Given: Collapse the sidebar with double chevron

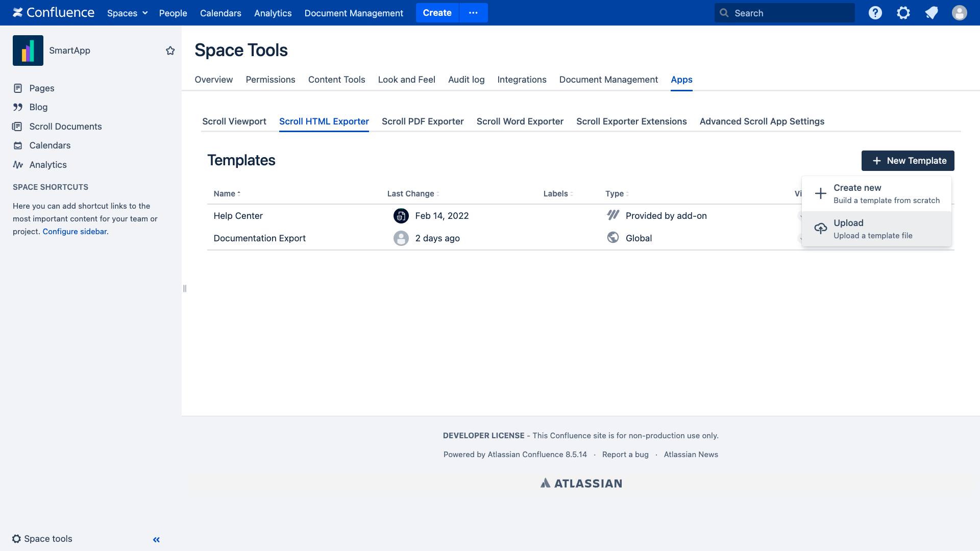Looking at the screenshot, I should click(x=156, y=539).
